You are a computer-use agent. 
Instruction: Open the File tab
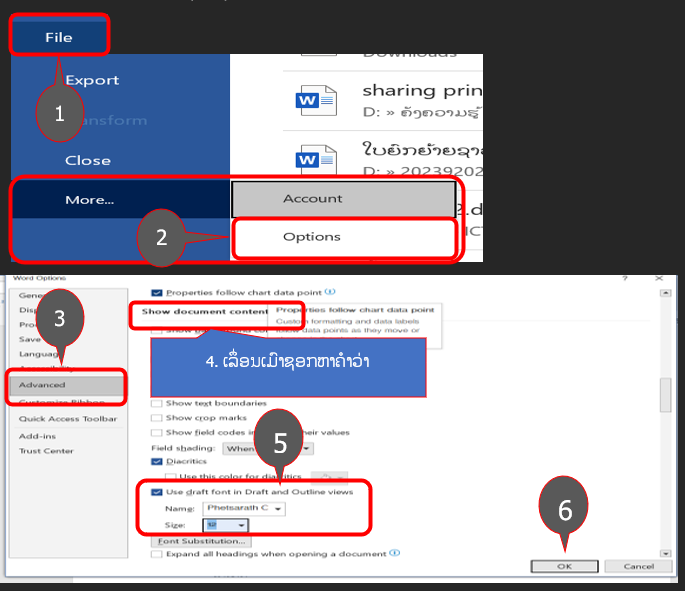tap(58, 37)
